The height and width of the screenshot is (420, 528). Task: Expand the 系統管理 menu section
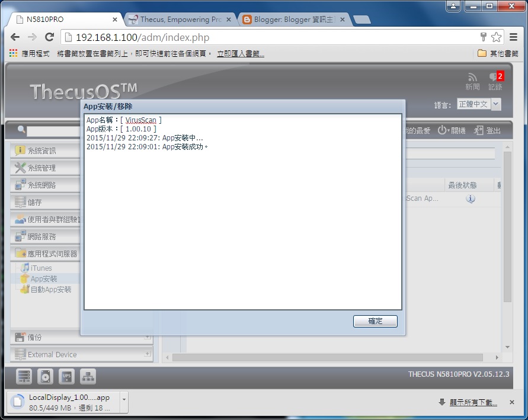pyautogui.click(x=46, y=168)
